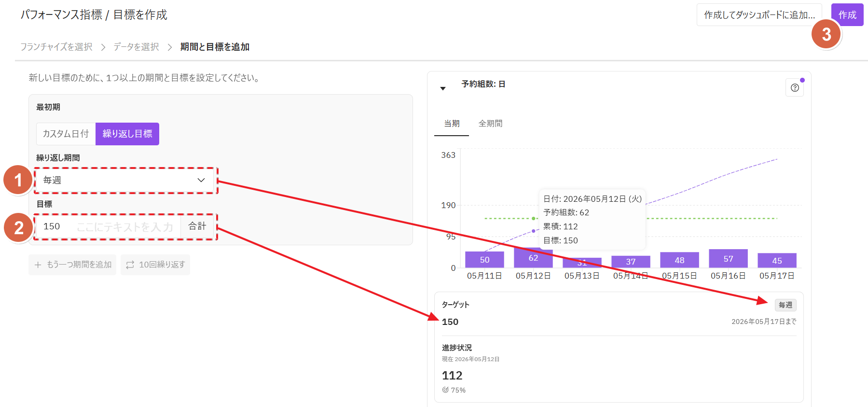Click the 05月16日 bar showing 57
The width and height of the screenshot is (868, 407).
click(x=728, y=258)
